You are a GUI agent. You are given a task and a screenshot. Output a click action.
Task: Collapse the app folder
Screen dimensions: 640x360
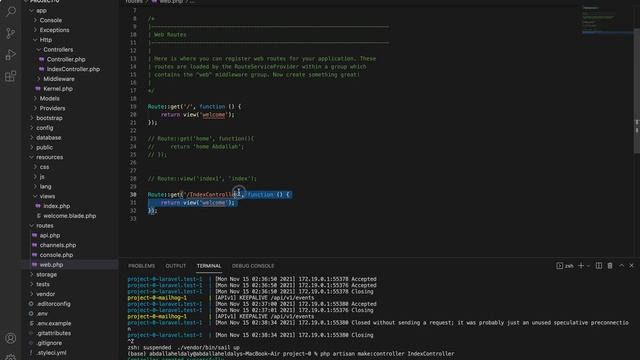coord(31,11)
